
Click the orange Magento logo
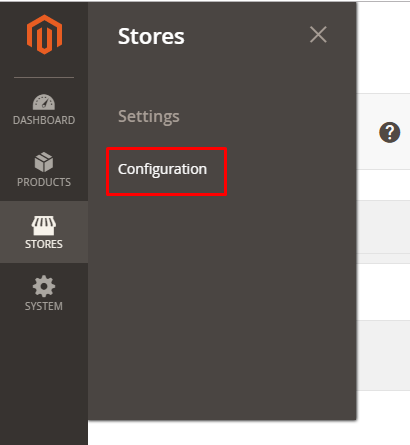pos(44,34)
